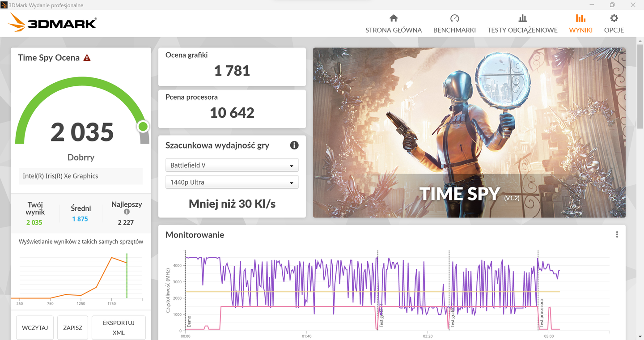Switch to TESTY OBCIĄŻENIOWE tab label
This screenshot has height=340, width=644.
[x=522, y=30]
